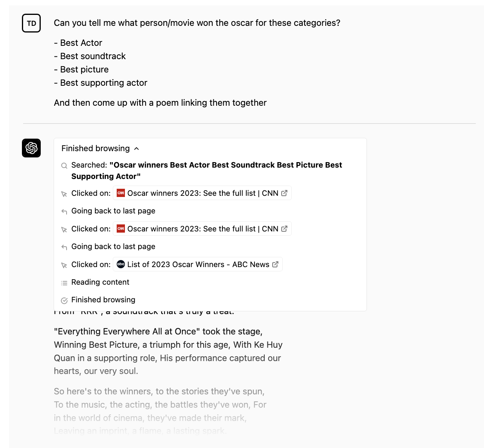This screenshot has width=484, height=448.
Task: Click the cursor icon beside ABC News entry
Action: [x=64, y=265]
